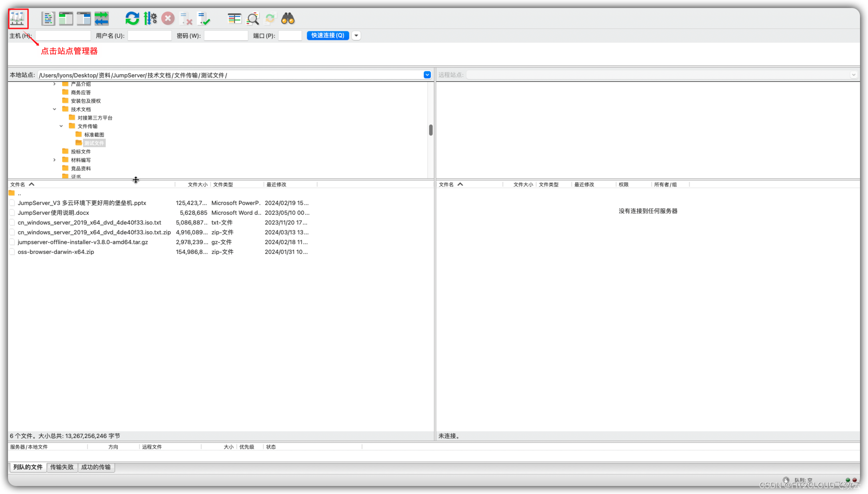Select the JumpServer使用说明.docx file
This screenshot has width=868, height=494.
coord(53,213)
